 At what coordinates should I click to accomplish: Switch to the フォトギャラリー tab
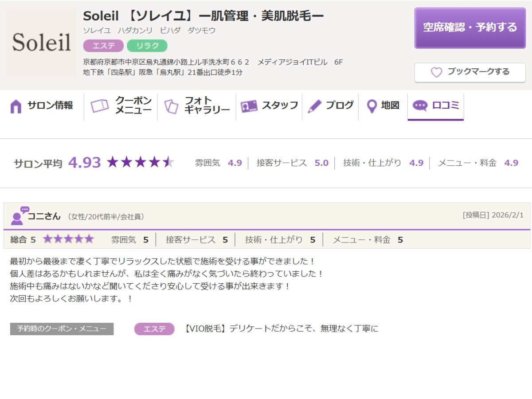197,106
